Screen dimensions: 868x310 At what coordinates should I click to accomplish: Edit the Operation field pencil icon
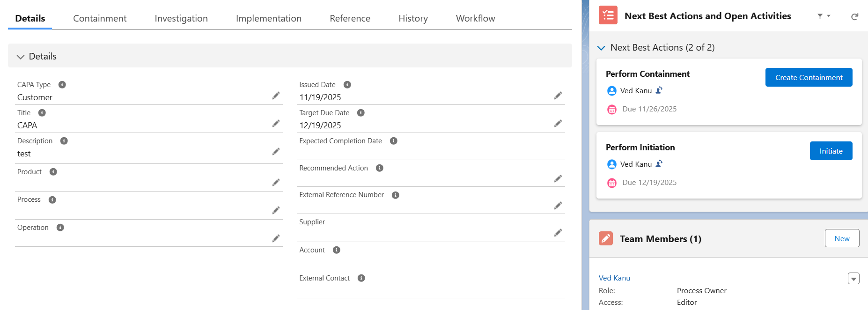point(276,238)
